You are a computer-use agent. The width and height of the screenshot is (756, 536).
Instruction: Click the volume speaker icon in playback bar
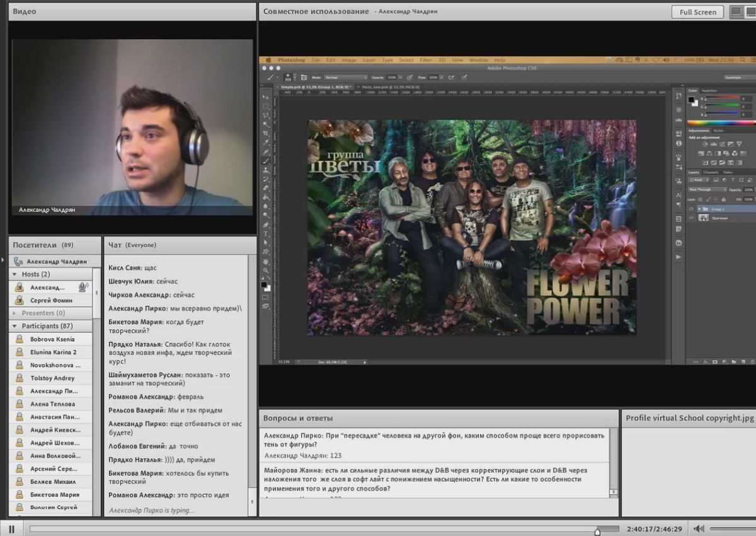(x=699, y=529)
